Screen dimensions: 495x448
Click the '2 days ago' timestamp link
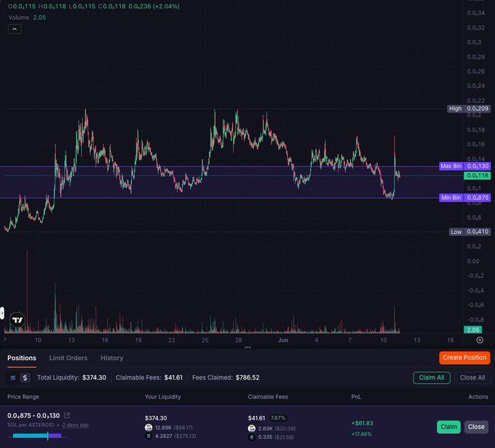[x=75, y=425]
